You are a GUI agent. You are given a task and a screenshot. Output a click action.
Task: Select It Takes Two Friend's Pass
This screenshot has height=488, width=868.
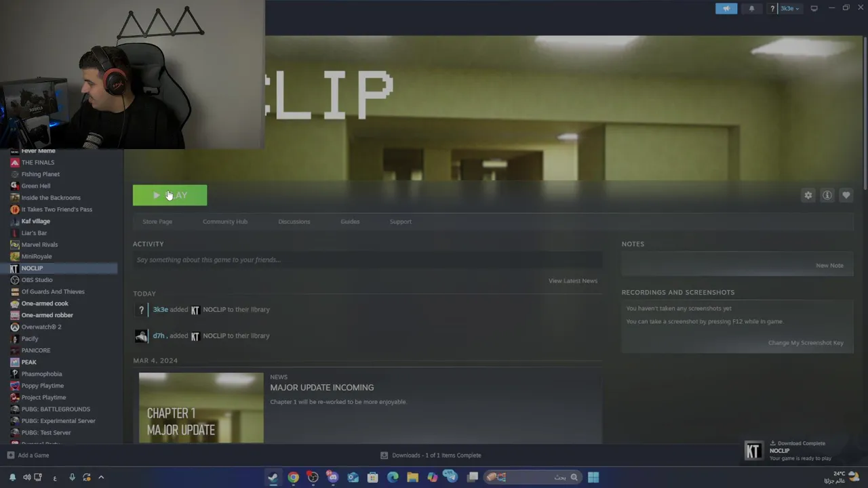[57, 209]
